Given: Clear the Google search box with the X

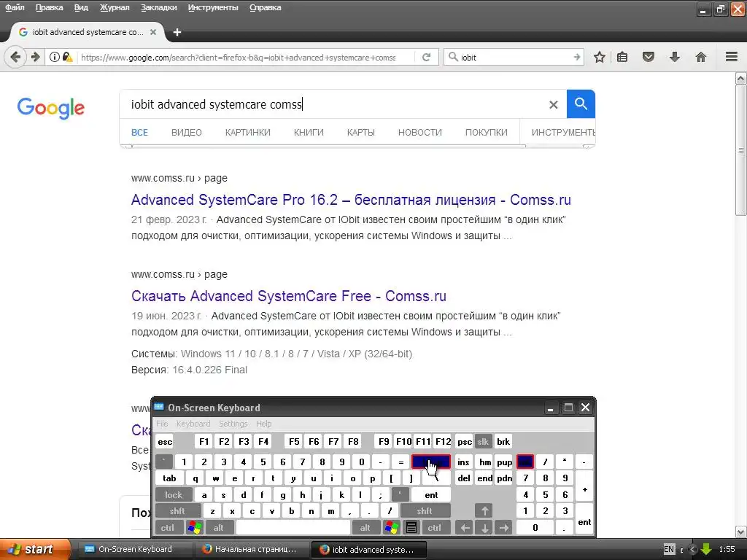Looking at the screenshot, I should 553,104.
